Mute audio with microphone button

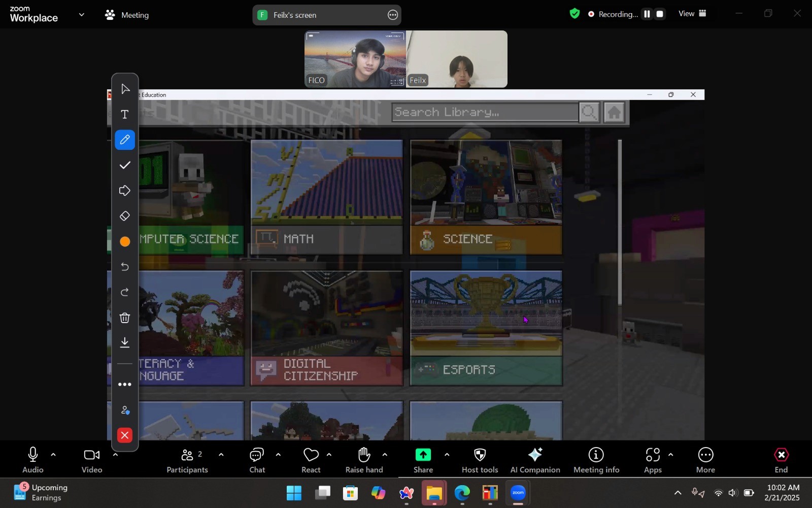tap(33, 460)
